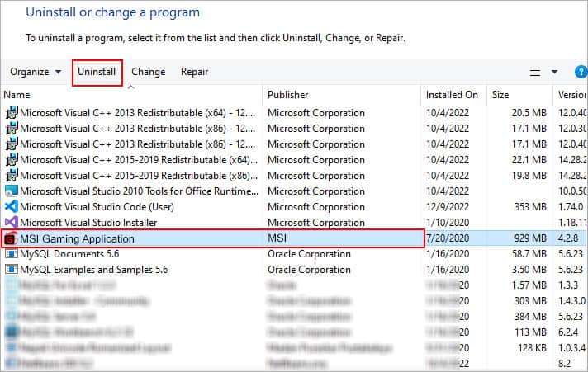Image resolution: width=588 pixels, height=372 pixels.
Task: Click the MSI publisher cell
Action: [x=277, y=238]
